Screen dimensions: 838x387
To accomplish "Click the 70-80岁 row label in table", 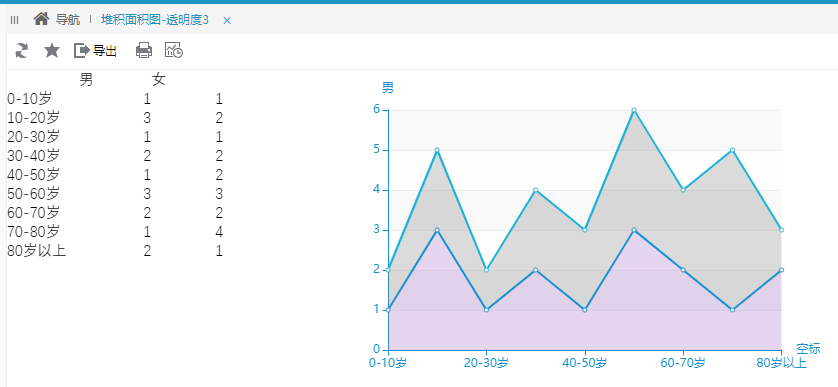I will coord(34,231).
